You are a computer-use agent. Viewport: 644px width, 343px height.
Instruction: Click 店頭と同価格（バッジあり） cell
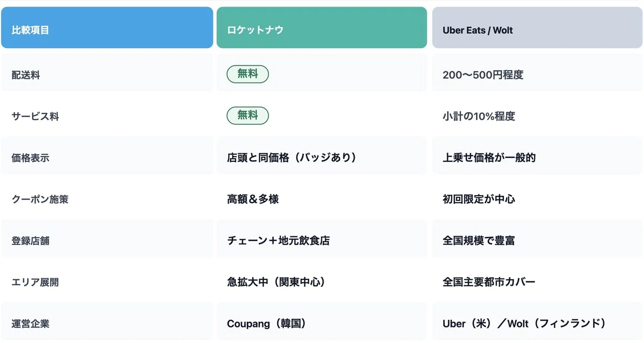[x=322, y=158]
